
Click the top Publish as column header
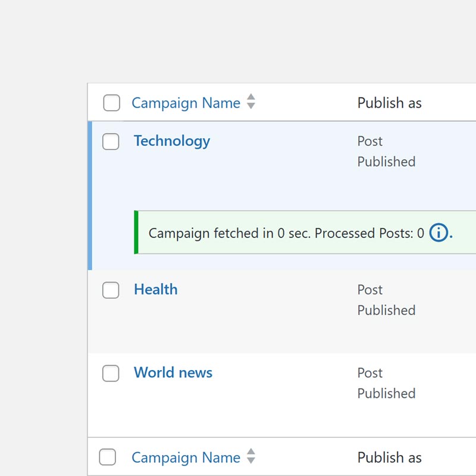(389, 103)
